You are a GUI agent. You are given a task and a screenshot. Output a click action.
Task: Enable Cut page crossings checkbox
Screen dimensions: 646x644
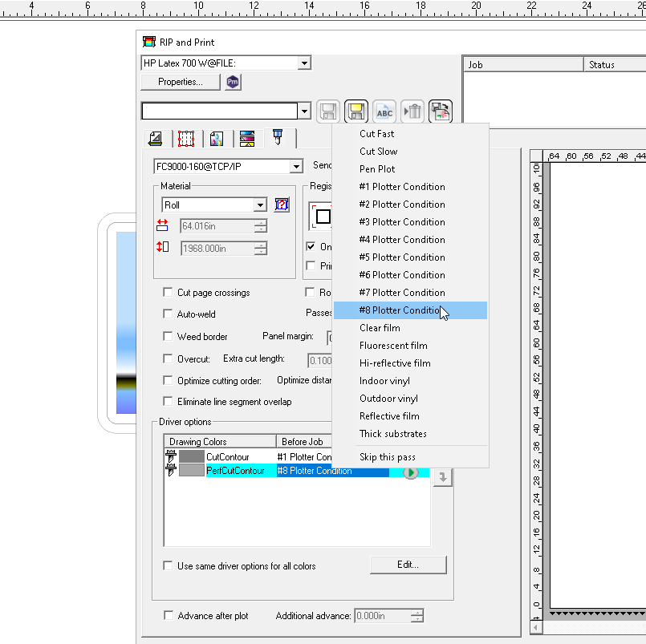(168, 293)
